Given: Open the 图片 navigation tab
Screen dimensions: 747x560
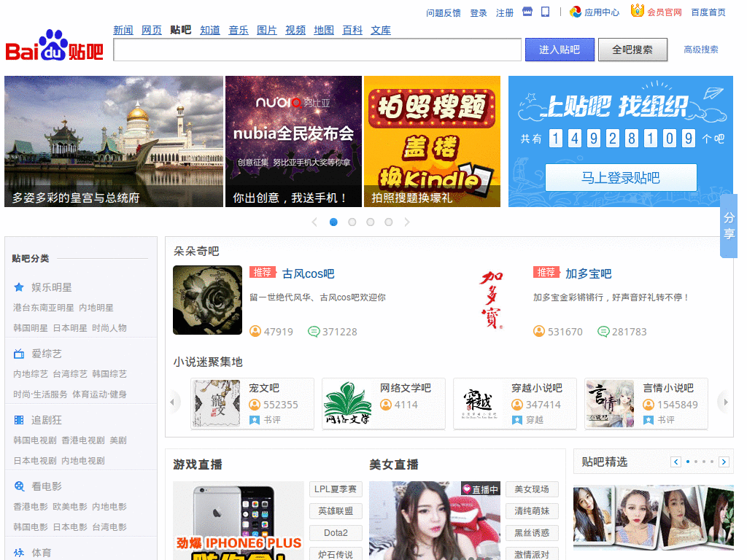Looking at the screenshot, I should click(x=267, y=30).
